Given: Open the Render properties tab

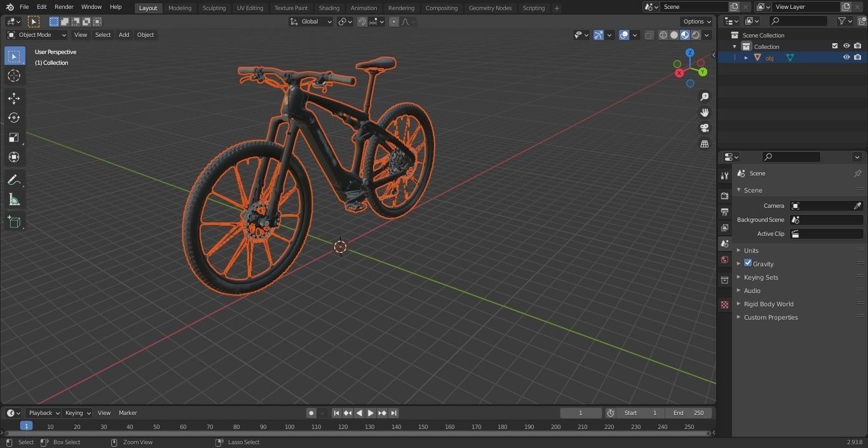Looking at the screenshot, I should tap(724, 196).
